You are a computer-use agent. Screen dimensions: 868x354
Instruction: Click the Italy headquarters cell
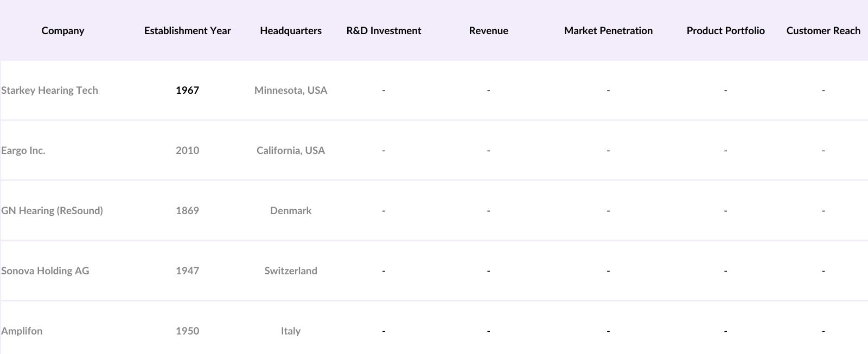point(291,331)
